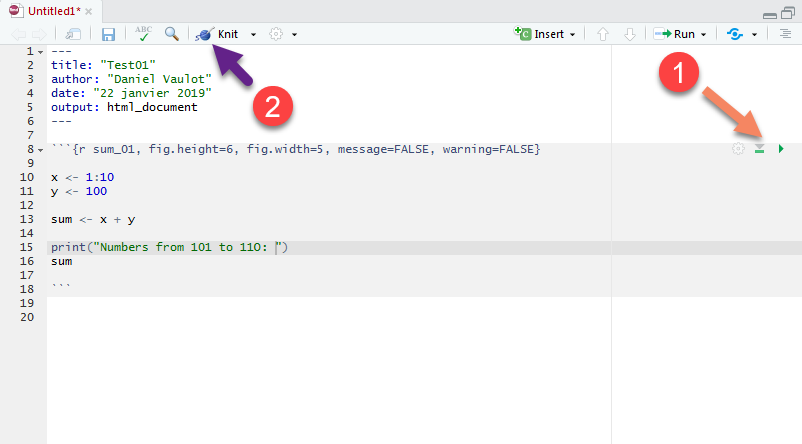Collapse the sum_01 code chunk fold arrow
The image size is (802, 444).
point(39,150)
